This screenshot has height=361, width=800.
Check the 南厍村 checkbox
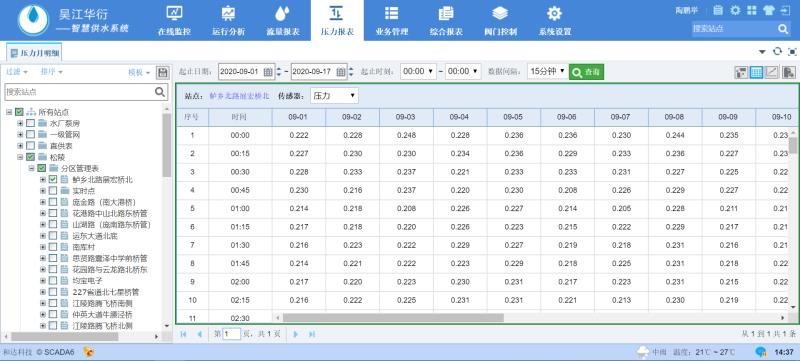[53, 247]
